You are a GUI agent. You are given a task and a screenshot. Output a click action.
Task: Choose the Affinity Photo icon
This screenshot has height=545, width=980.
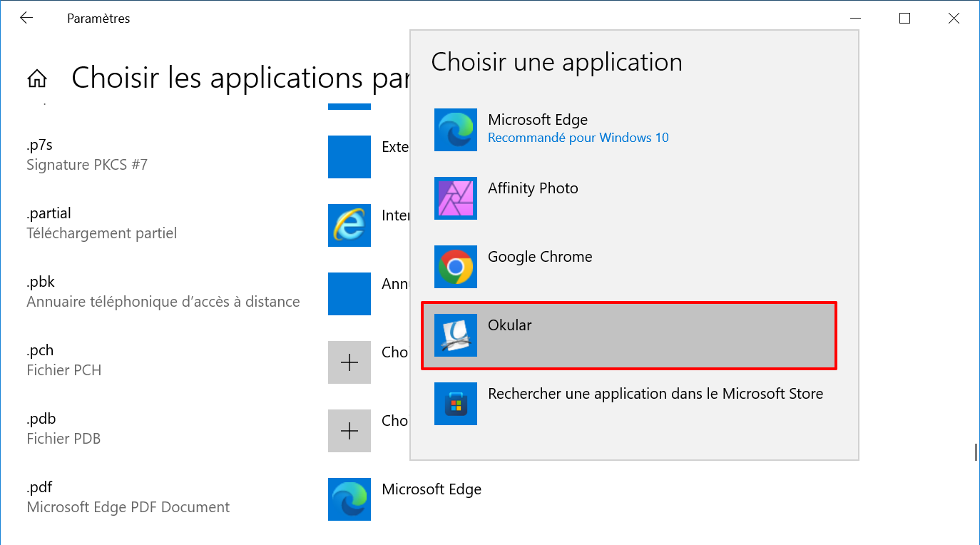(x=456, y=198)
